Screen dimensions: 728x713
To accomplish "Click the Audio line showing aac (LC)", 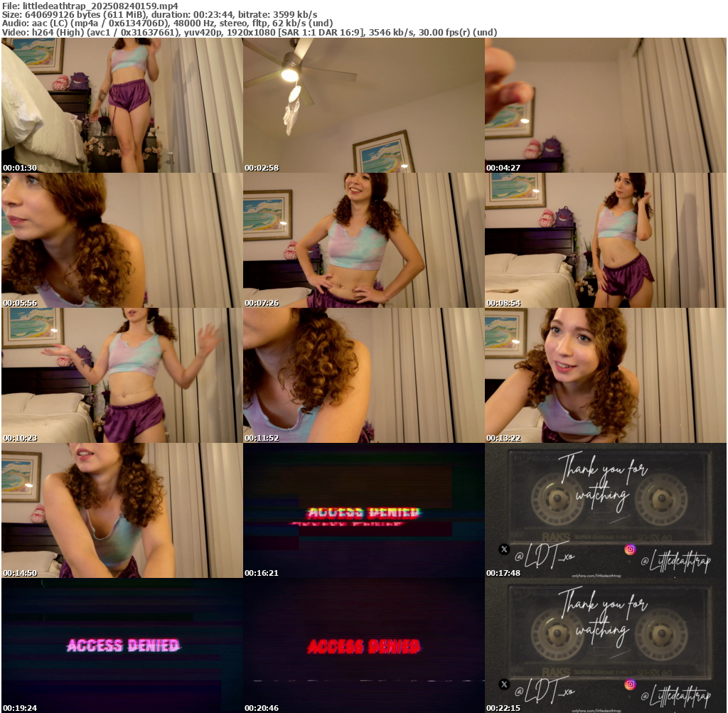I will (x=168, y=23).
